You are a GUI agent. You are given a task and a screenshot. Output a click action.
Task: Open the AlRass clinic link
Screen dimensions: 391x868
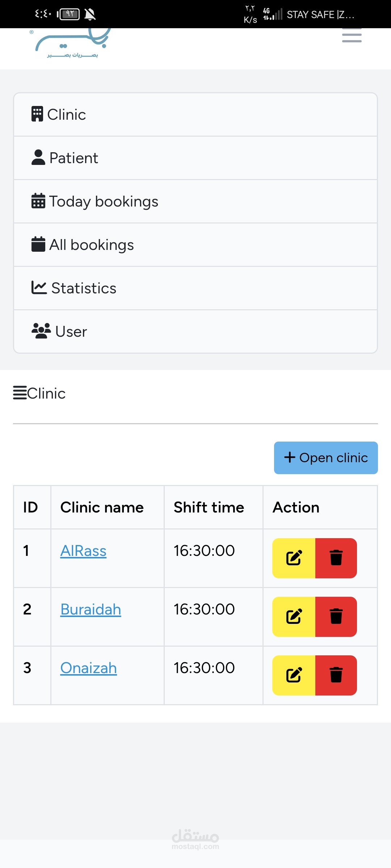[83, 551]
